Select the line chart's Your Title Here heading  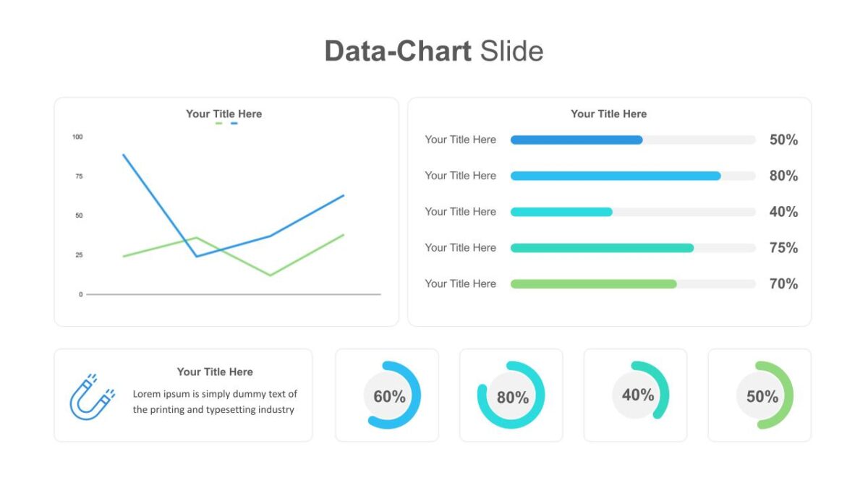(x=224, y=114)
